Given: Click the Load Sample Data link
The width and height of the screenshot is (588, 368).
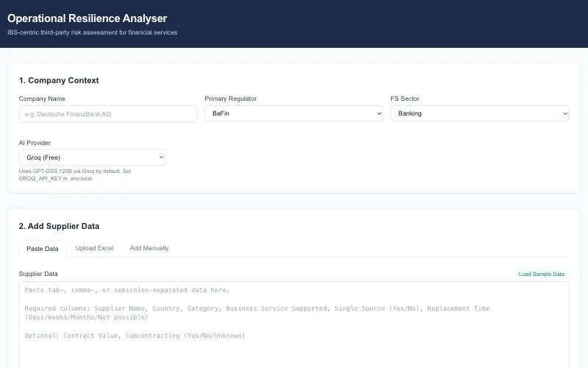Looking at the screenshot, I should (541, 274).
